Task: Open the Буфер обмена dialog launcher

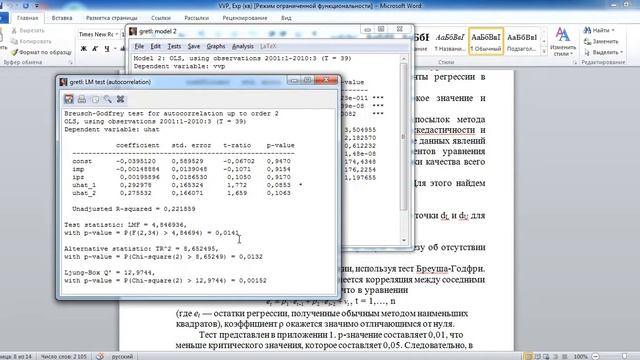Action: (x=70, y=62)
